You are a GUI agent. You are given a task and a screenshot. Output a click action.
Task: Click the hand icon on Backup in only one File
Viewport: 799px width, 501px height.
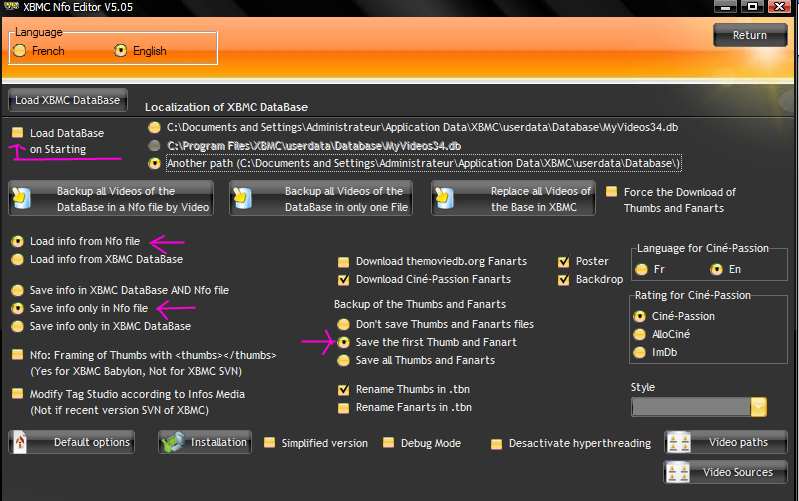coord(242,198)
